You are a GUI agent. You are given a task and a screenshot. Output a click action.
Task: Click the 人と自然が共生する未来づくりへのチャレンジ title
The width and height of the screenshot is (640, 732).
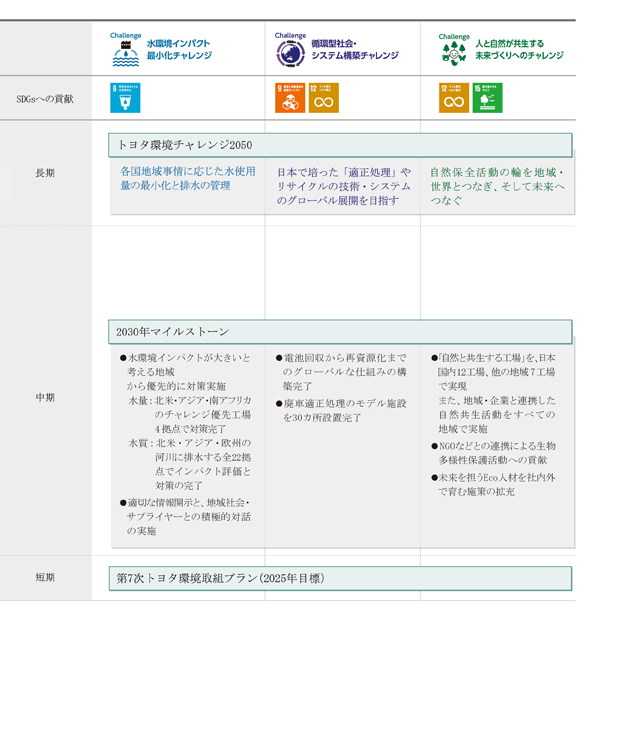519,49
